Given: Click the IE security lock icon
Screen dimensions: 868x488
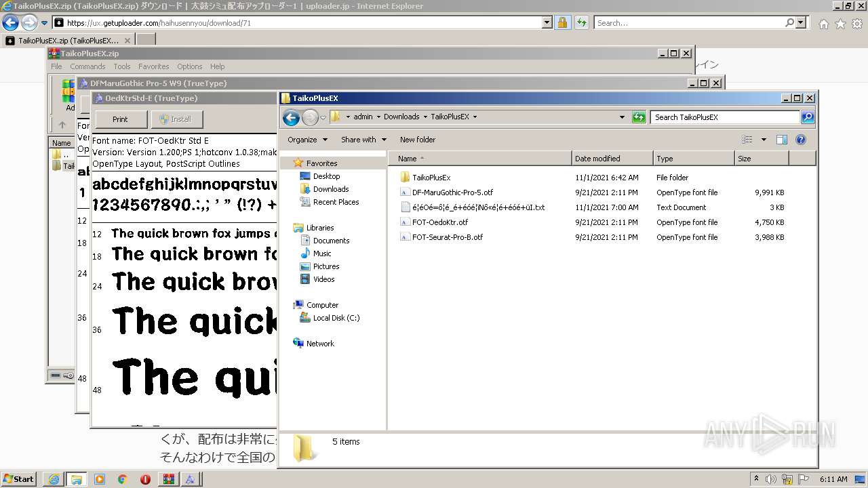Looking at the screenshot, I should coord(562,23).
